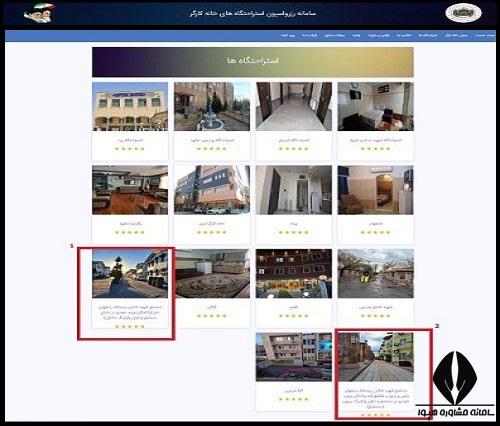Viewport: 500px width, 426px height.
Task: Open the red-boxed paved alley photo marked 2
Action: [x=375, y=357]
